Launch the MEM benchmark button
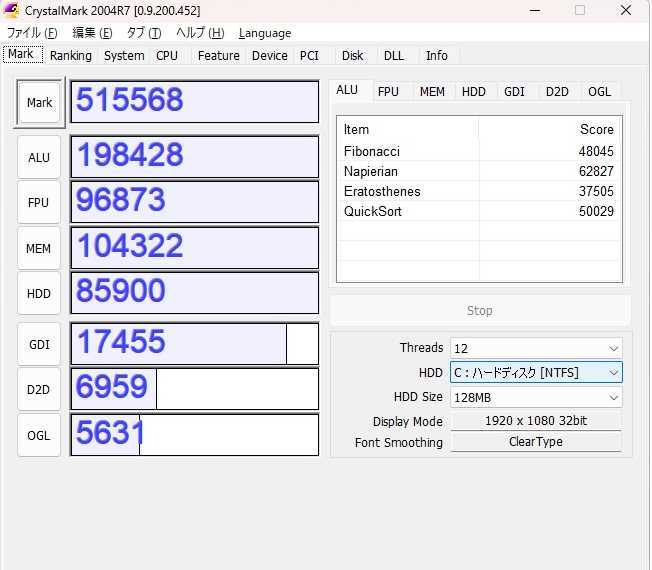652x570 pixels. click(39, 248)
